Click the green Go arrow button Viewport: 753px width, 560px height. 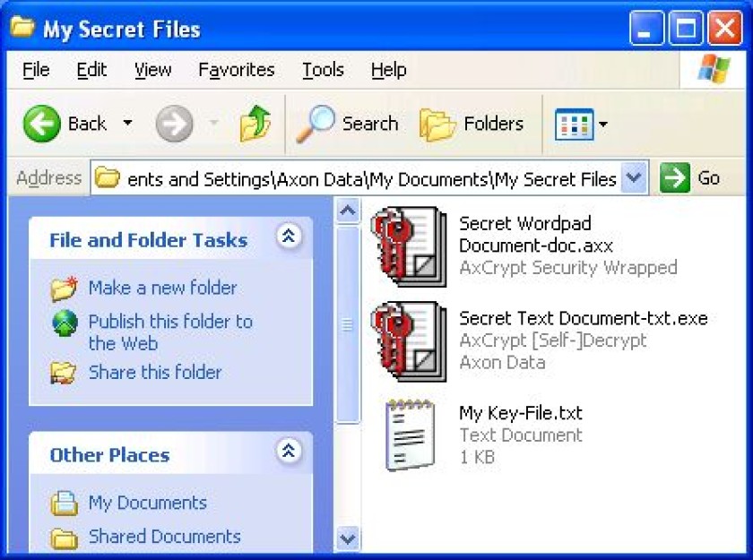point(675,178)
